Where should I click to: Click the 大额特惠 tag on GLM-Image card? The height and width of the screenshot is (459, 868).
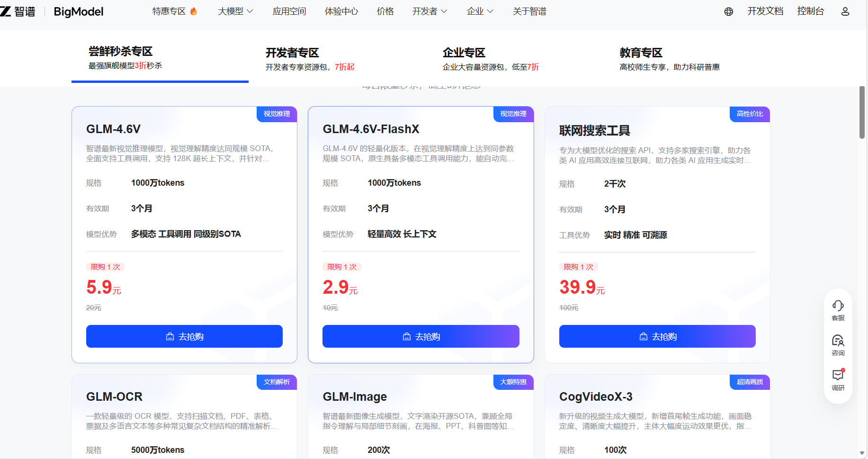pyautogui.click(x=513, y=382)
